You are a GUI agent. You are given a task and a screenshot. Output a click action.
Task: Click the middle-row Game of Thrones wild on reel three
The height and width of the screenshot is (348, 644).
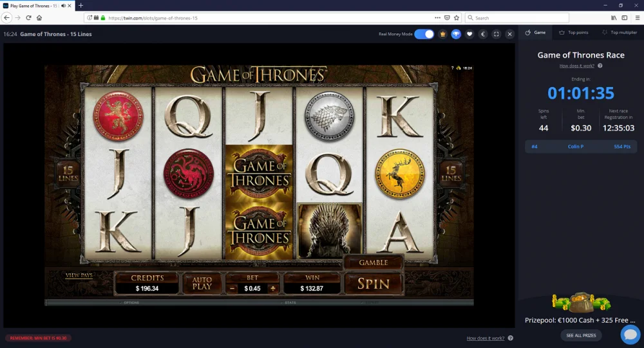coord(259,173)
